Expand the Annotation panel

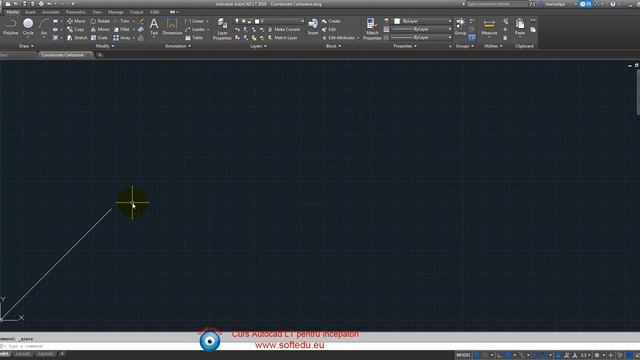click(x=178, y=46)
